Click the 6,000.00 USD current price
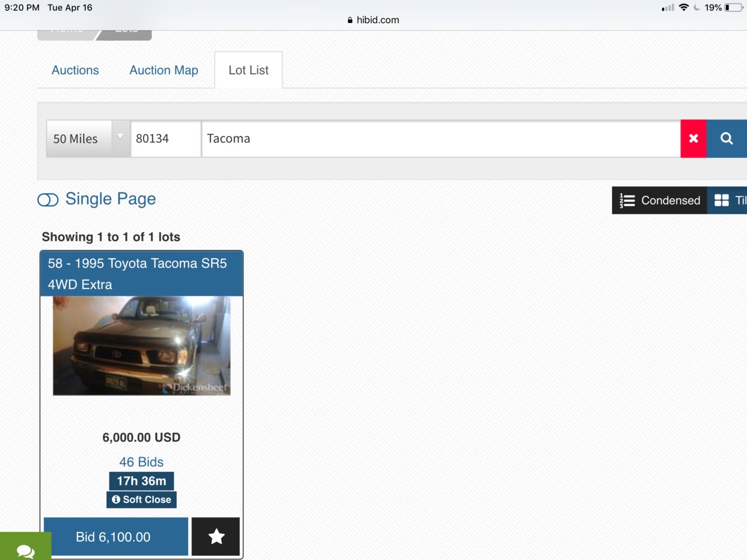This screenshot has height=560, width=747. (141, 437)
